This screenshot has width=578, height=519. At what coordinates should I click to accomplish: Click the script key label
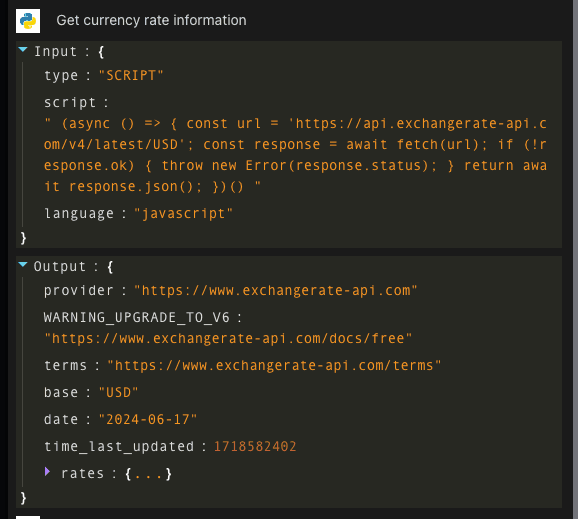[70, 102]
